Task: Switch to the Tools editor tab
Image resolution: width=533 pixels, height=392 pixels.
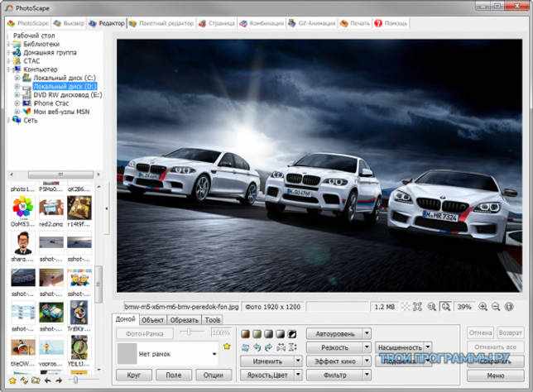Action: tap(213, 320)
